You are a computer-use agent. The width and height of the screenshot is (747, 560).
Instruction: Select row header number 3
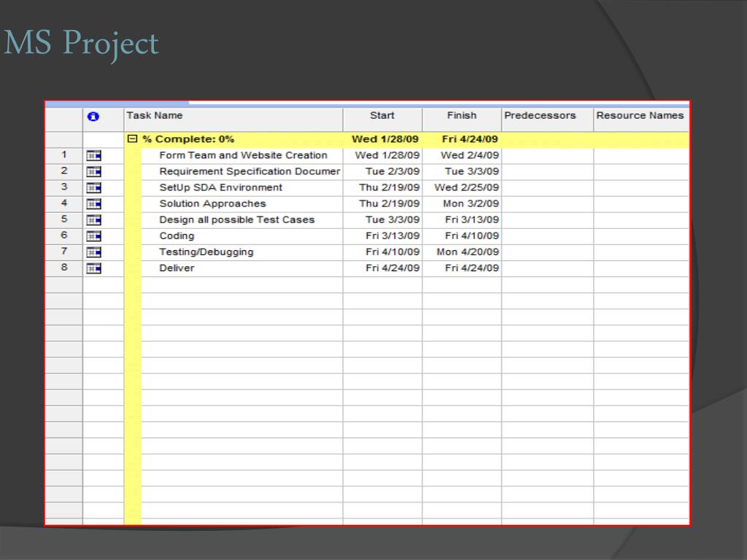[x=64, y=187]
